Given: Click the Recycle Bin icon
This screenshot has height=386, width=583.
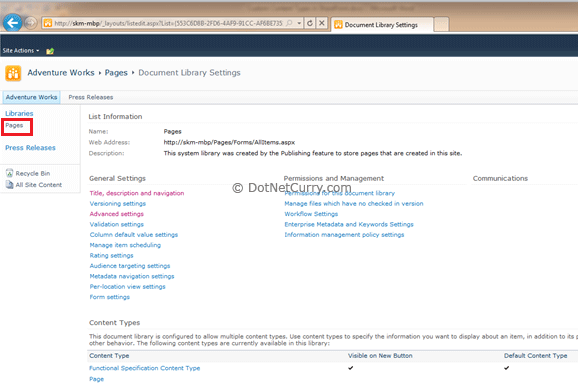Looking at the screenshot, I should tap(9, 173).
